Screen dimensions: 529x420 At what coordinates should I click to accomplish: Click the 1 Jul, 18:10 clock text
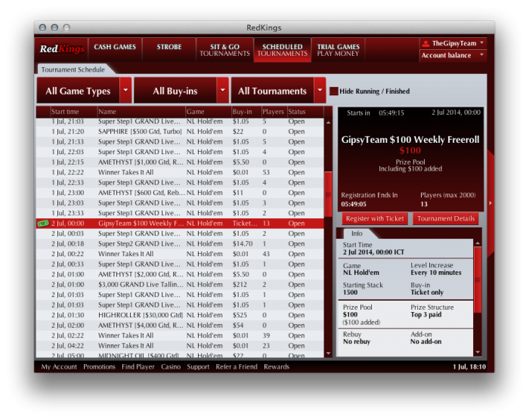[x=469, y=366]
